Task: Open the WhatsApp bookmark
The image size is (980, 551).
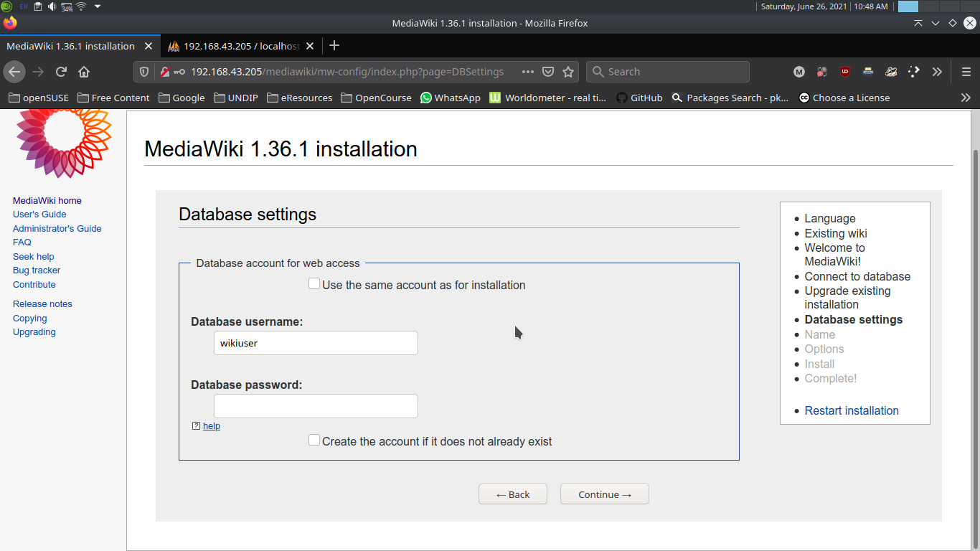Action: 451,98
